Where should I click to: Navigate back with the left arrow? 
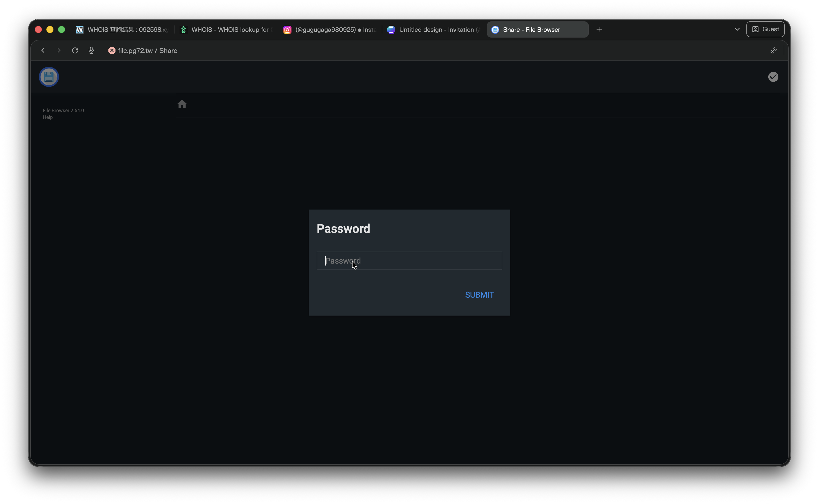pos(43,50)
